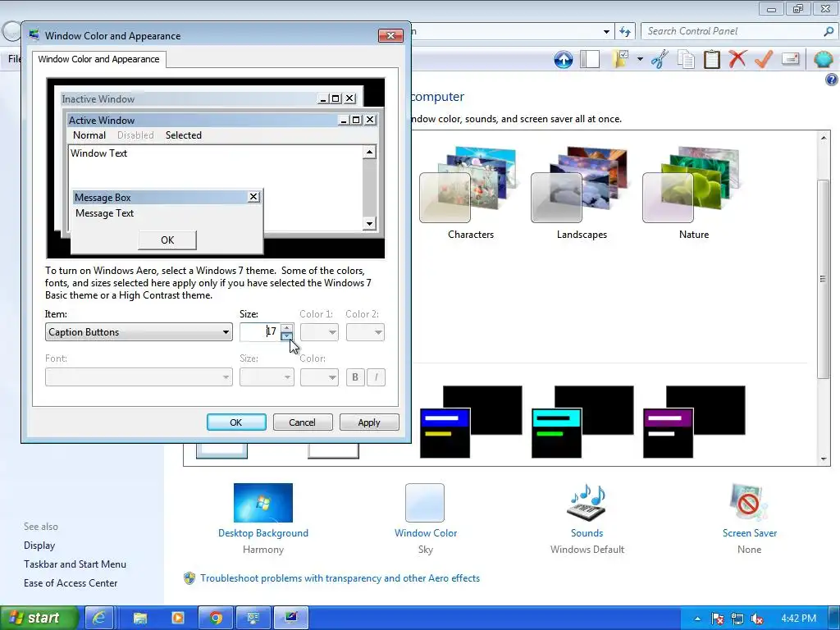Screen dimensions: 840x630
Task: Click the refresh arrows button by address bar
Action: 625,32
